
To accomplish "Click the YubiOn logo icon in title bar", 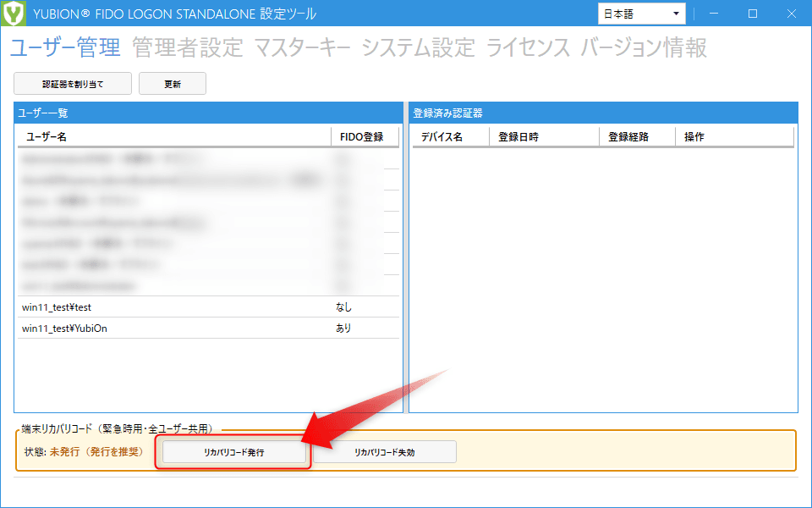I will point(13,13).
